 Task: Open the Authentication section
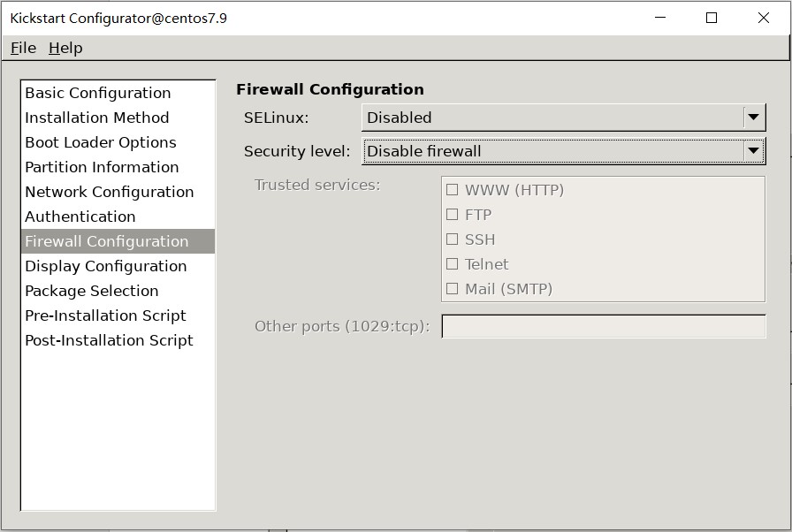(80, 217)
